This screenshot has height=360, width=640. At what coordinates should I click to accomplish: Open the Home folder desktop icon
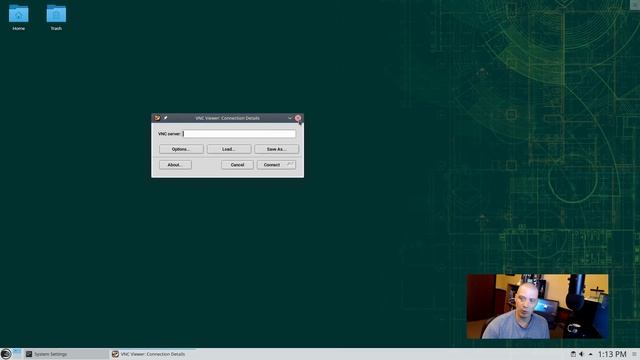[18, 17]
